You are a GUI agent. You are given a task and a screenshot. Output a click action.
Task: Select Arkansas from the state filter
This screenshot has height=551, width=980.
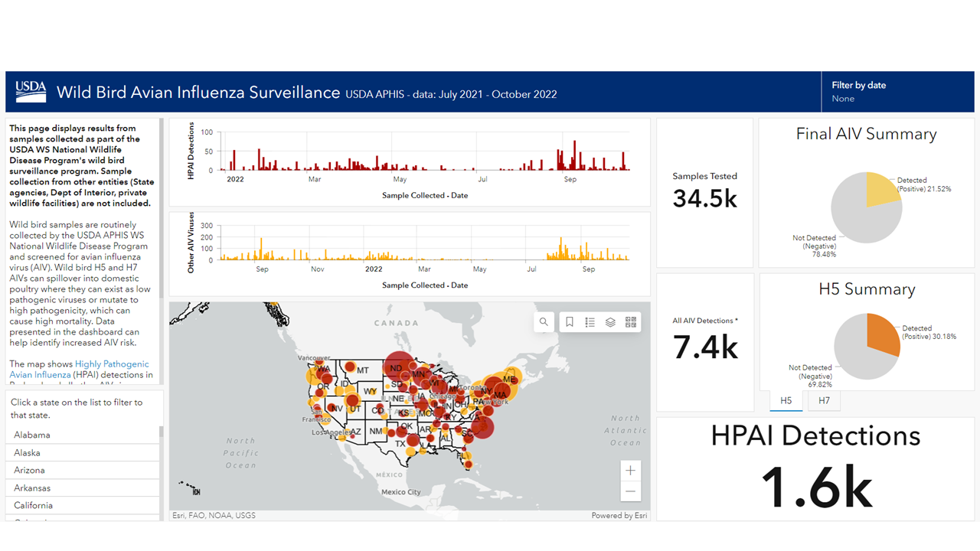coord(32,487)
